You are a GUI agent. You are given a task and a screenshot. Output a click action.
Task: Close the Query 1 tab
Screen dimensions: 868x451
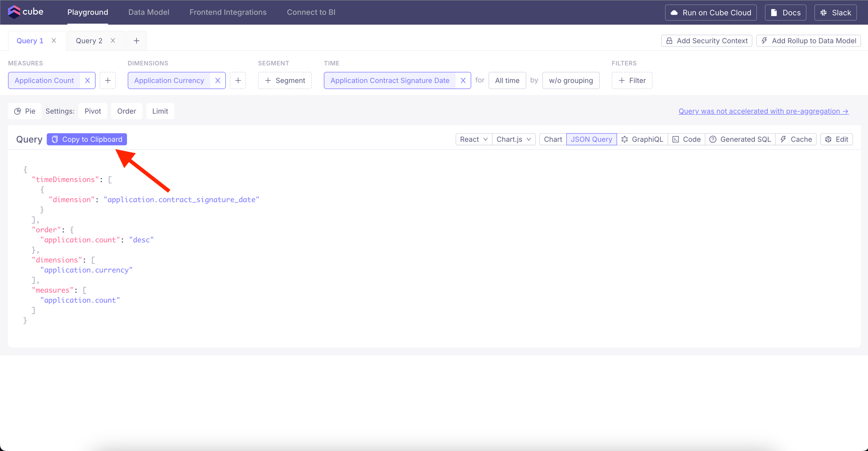click(54, 41)
